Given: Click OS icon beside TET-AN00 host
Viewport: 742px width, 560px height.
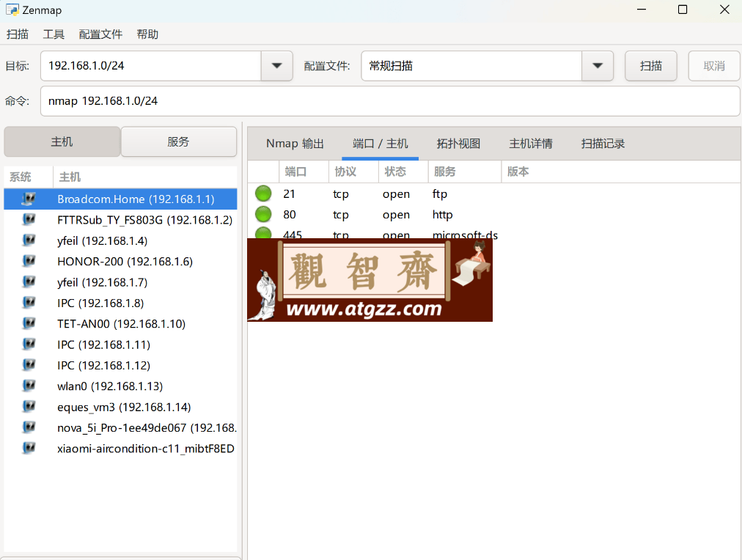Looking at the screenshot, I should pos(29,324).
